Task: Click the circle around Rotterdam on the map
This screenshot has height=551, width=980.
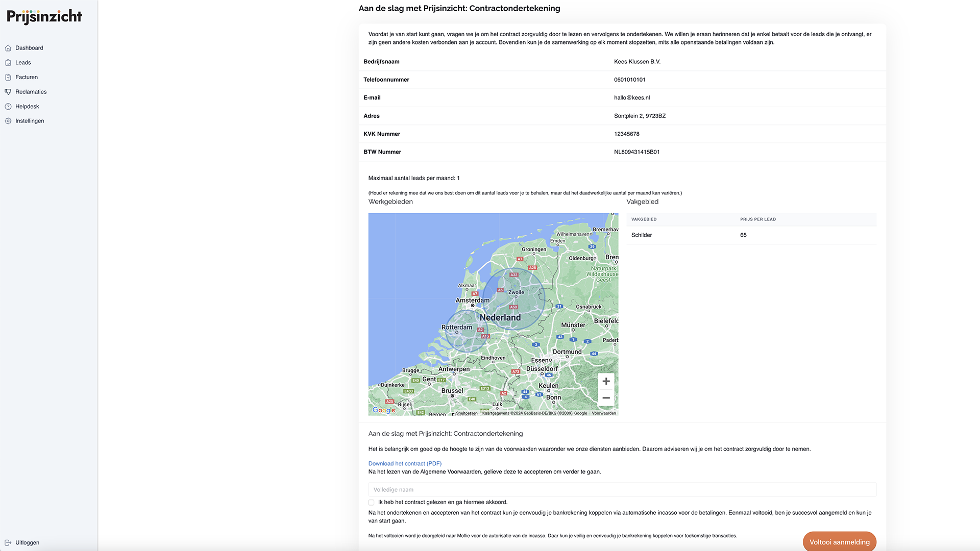Action: pos(466,331)
